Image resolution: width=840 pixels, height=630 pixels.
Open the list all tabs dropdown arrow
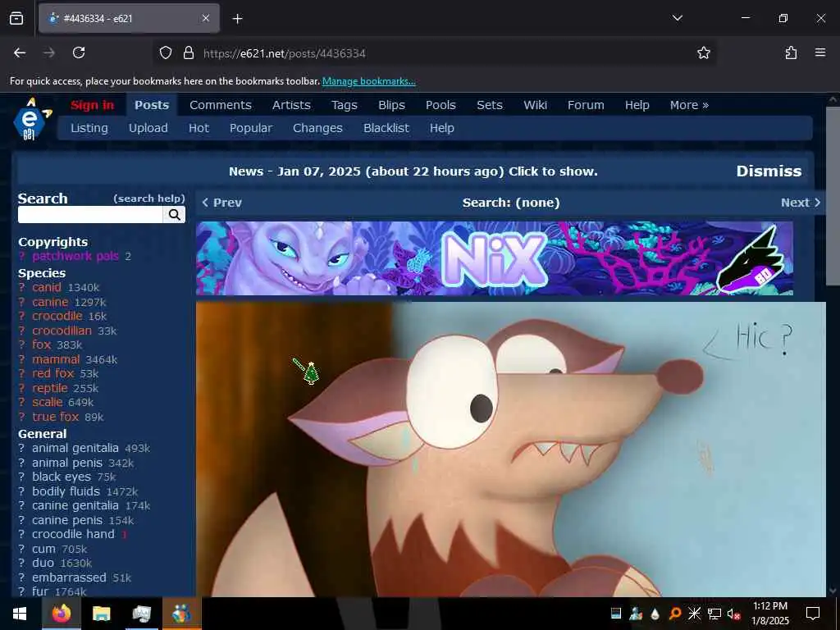tap(677, 18)
